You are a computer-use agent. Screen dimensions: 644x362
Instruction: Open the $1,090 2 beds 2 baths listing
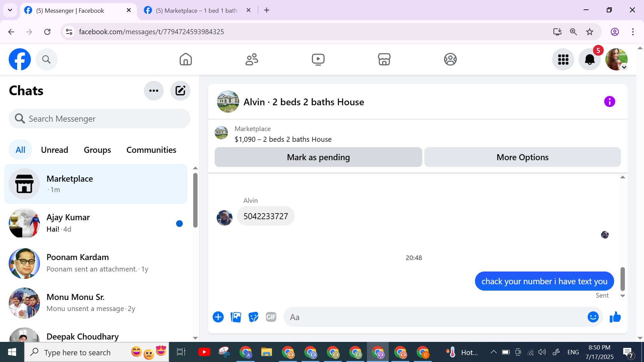[283, 139]
